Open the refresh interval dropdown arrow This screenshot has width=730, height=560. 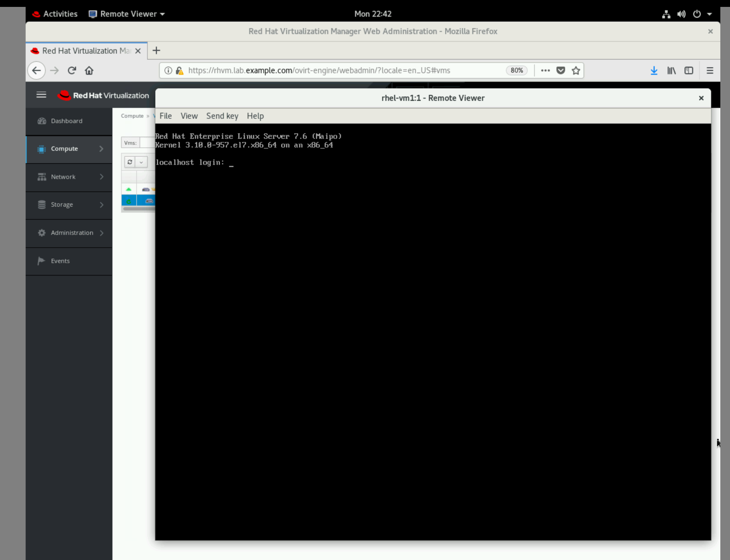pos(141,162)
